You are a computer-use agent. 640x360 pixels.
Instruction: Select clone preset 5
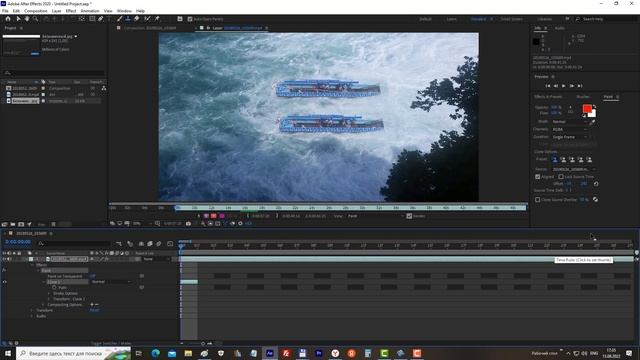point(589,160)
